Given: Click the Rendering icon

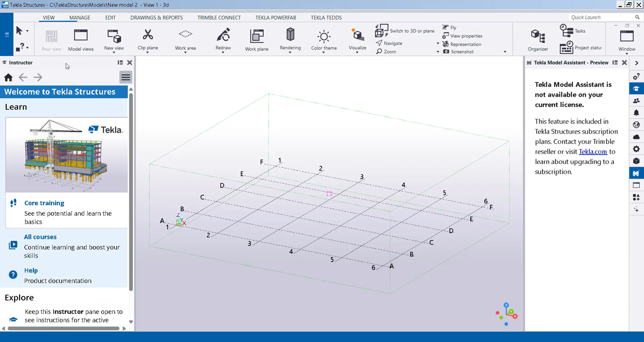Looking at the screenshot, I should (x=290, y=34).
